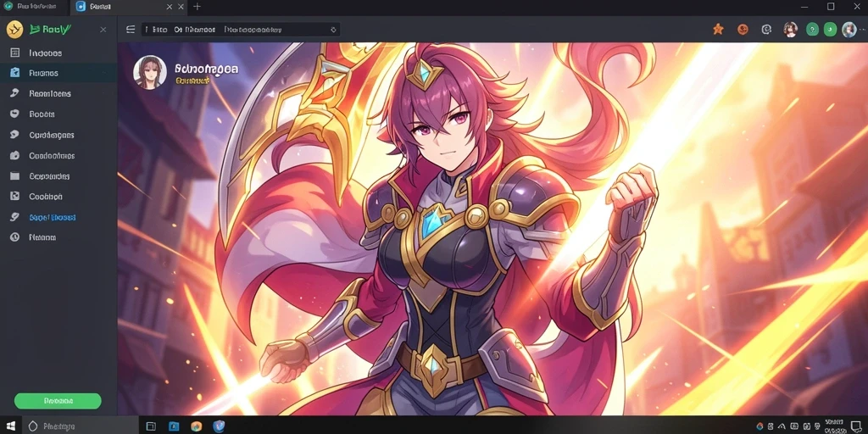The width and height of the screenshot is (868, 434).
Task: Open the blue shield icon on the taskbar
Action: pyautogui.click(x=219, y=426)
